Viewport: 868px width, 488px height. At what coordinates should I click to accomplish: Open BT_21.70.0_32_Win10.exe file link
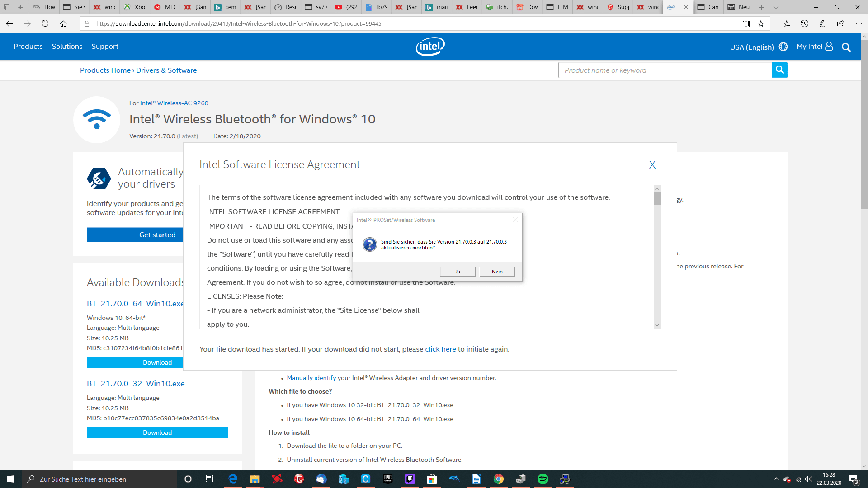(x=136, y=384)
